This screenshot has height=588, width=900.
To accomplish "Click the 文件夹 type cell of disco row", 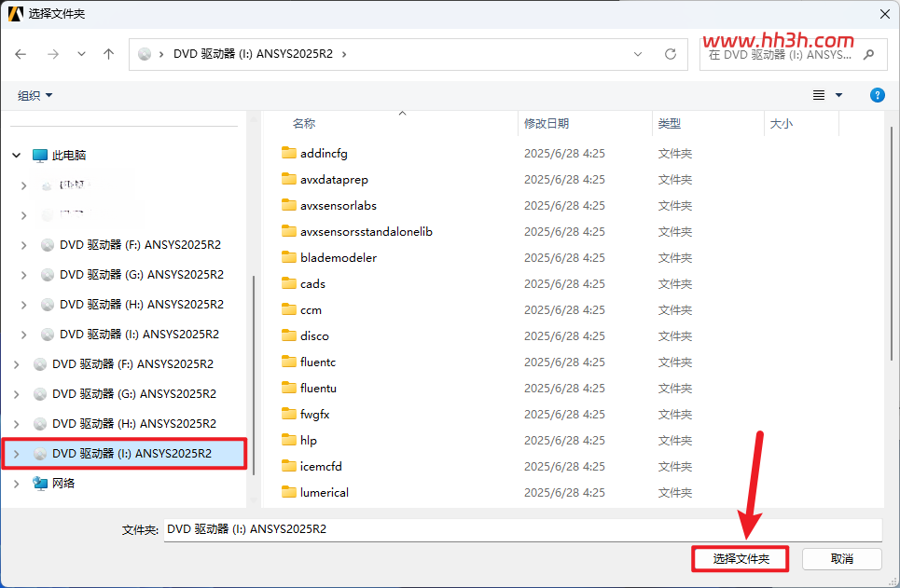I will tap(675, 336).
